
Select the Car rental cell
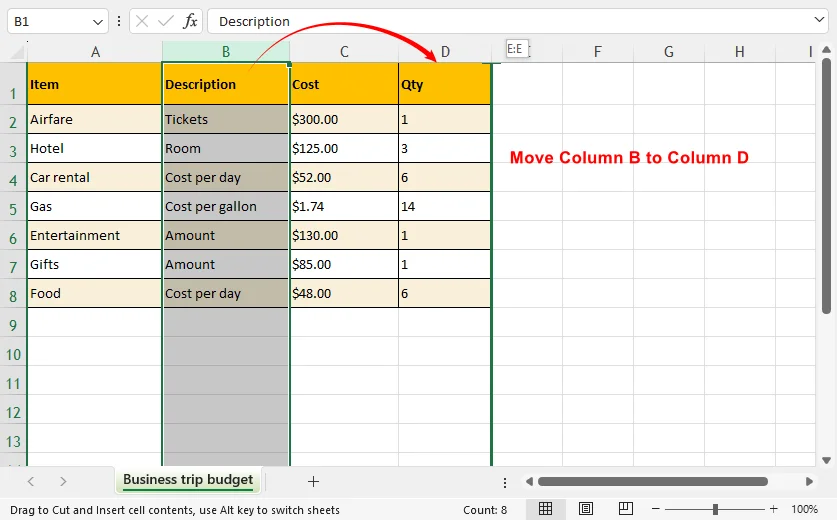pyautogui.click(x=94, y=177)
